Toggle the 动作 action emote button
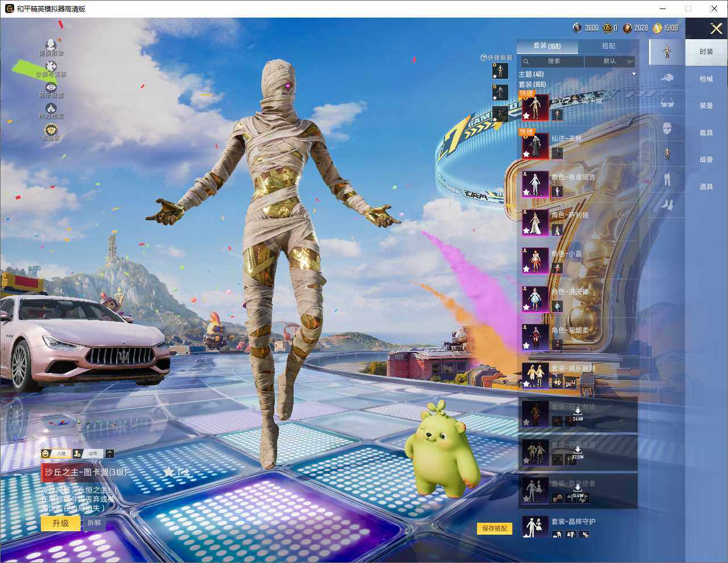Viewport: 728px width, 563px height. click(88, 453)
